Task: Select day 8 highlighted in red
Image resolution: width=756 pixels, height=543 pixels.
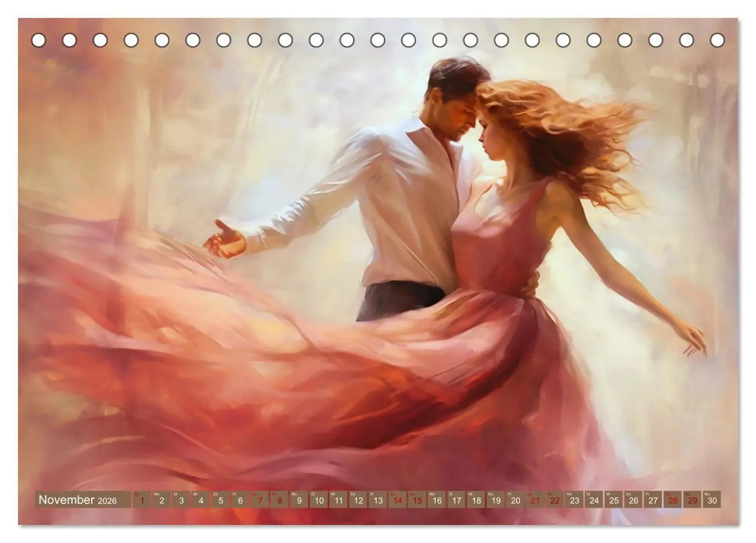Action: (x=279, y=499)
